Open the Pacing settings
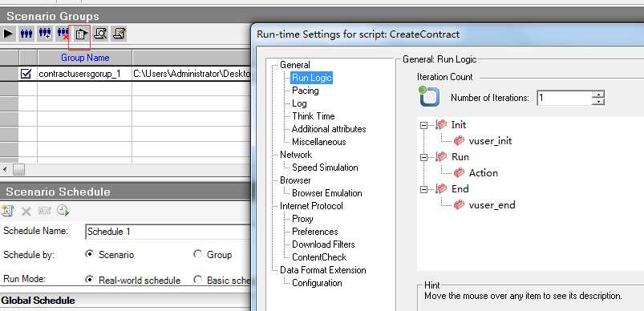 point(306,91)
